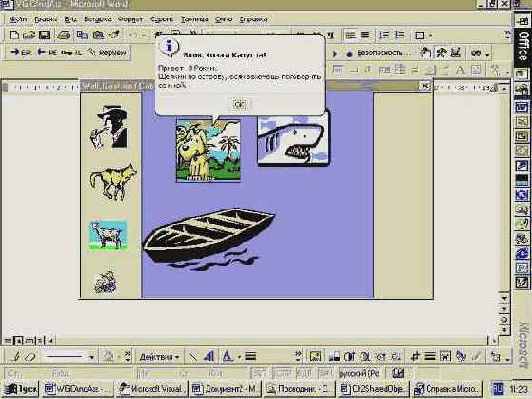The image size is (532, 399).
Task: Expand the line style dropdown arrow
Action: (91, 357)
